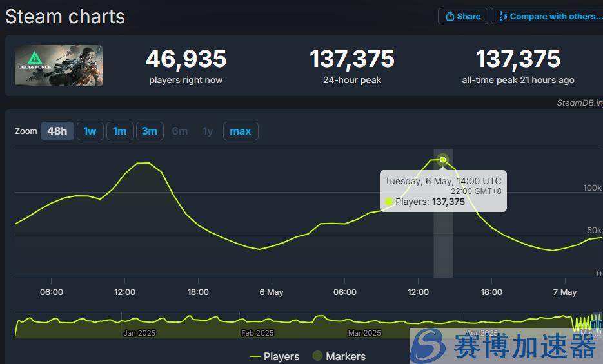Click the share arrow icon
This screenshot has width=603, height=364.
coord(450,16)
